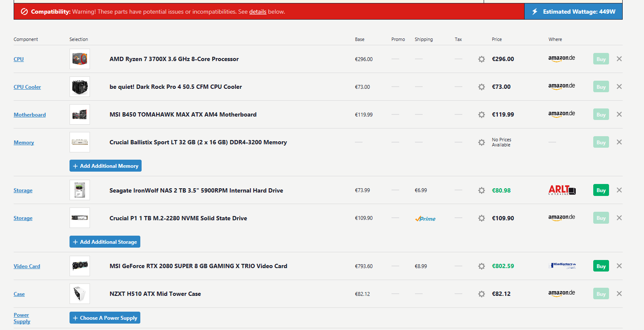Viewport: 644px width, 330px height.
Task: Remove the AMD Ryzen 7 3700X from the list
Action: click(x=619, y=59)
